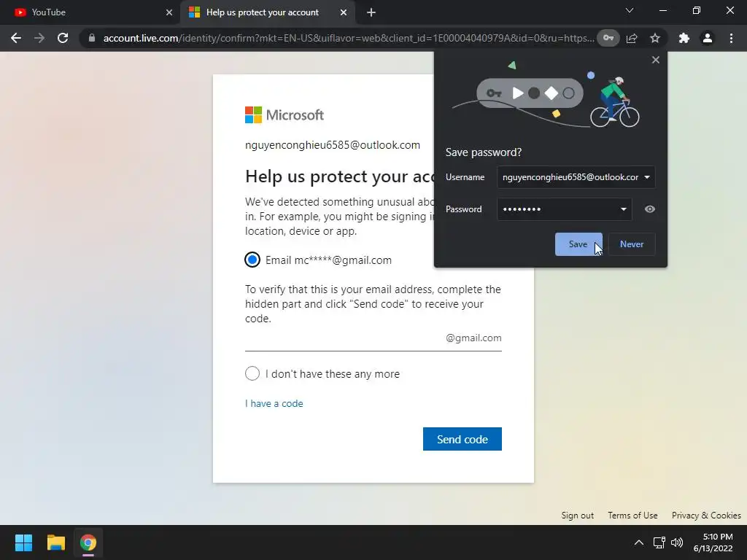
Task: Open the Chrome three-dot menu
Action: 731,38
